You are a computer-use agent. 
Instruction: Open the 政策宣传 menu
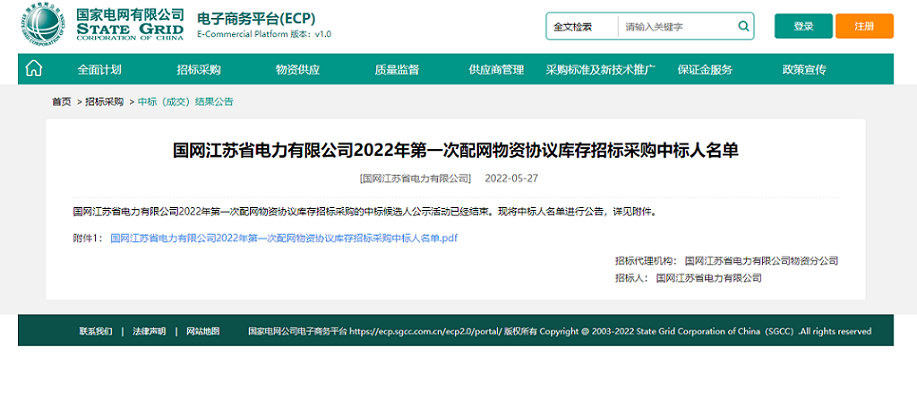click(x=804, y=69)
